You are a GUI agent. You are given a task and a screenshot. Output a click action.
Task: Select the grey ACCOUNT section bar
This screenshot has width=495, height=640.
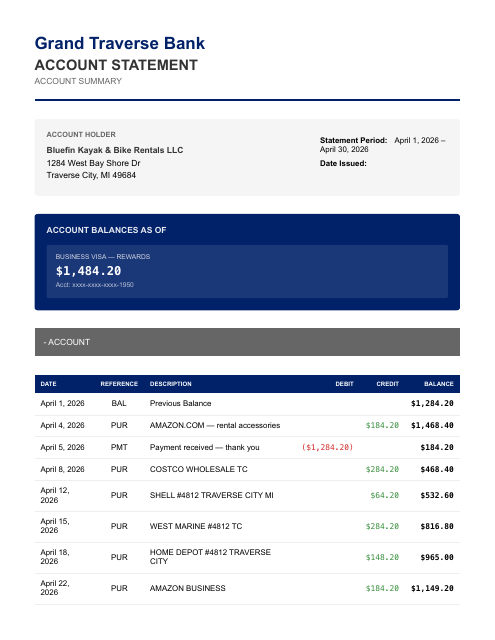[x=247, y=342]
